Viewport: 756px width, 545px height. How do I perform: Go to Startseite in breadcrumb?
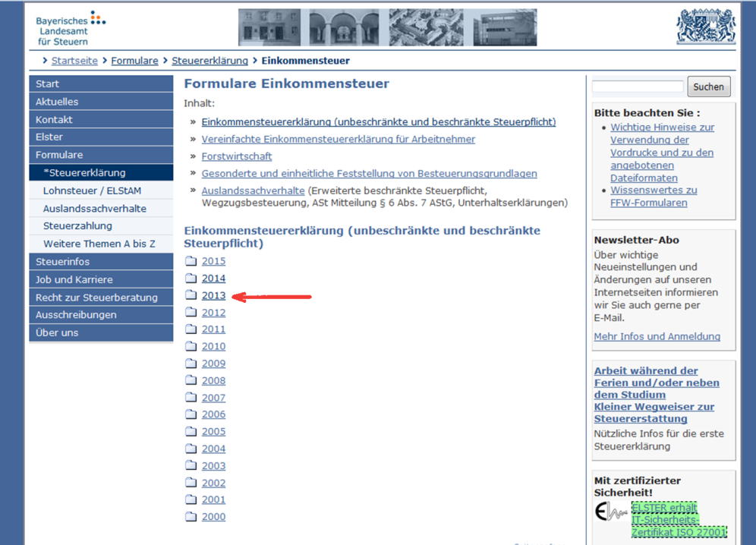point(74,61)
